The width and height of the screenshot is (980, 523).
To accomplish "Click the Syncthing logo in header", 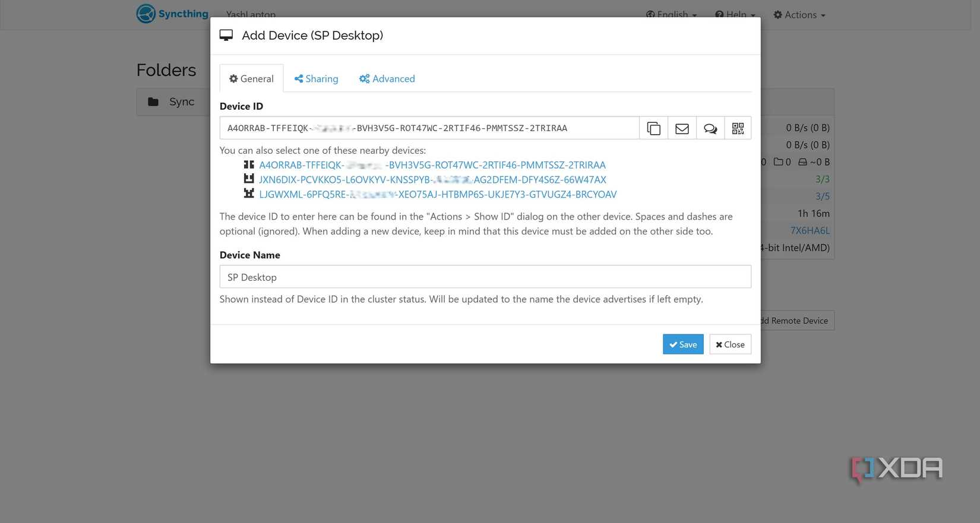I will [x=172, y=14].
